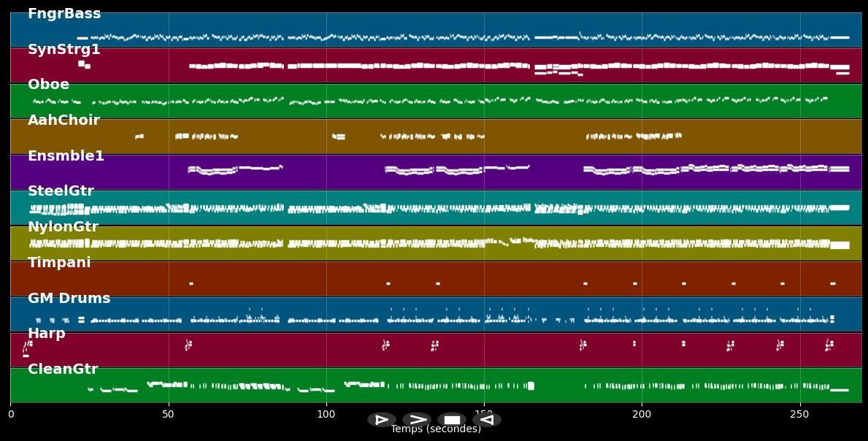Click the 50 second mark on time axis
The width and height of the screenshot is (868, 441).
[168, 414]
